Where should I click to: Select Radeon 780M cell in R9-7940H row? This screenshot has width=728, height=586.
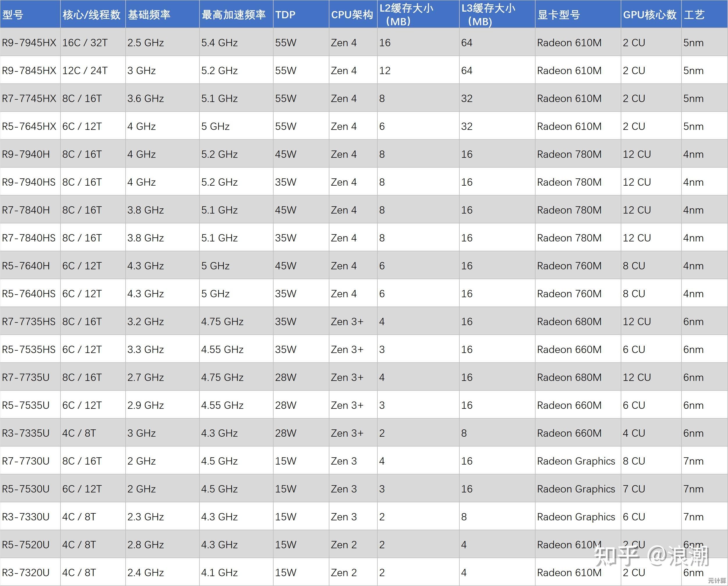(x=569, y=154)
